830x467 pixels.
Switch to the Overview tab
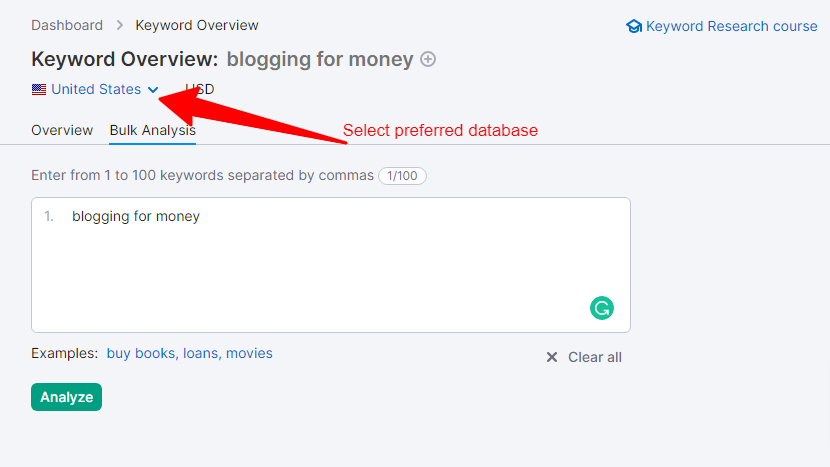click(62, 130)
